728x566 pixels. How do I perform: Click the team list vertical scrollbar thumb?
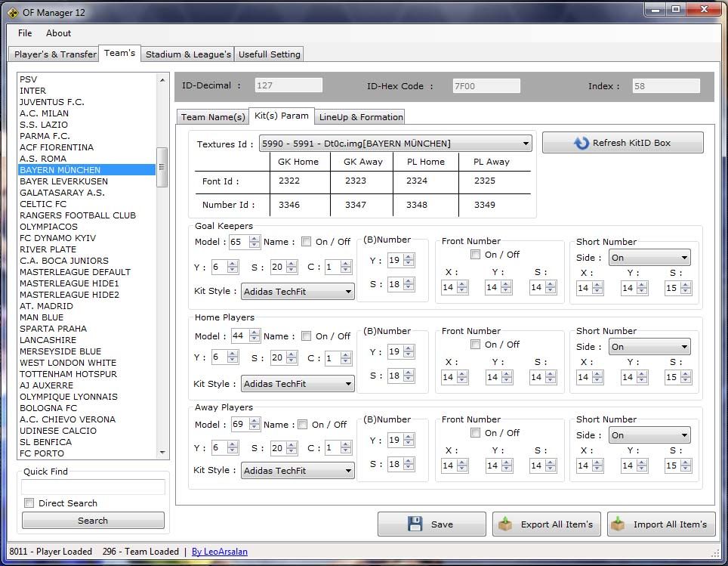tap(162, 168)
